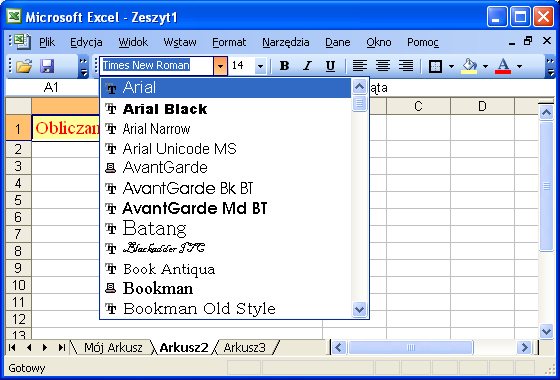Align cell text to the left

pos(360,66)
